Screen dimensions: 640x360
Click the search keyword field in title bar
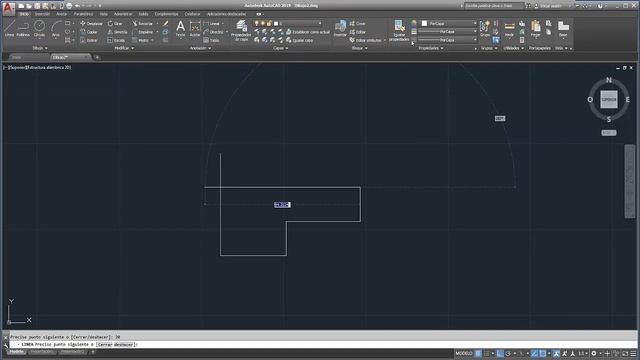pyautogui.click(x=493, y=6)
